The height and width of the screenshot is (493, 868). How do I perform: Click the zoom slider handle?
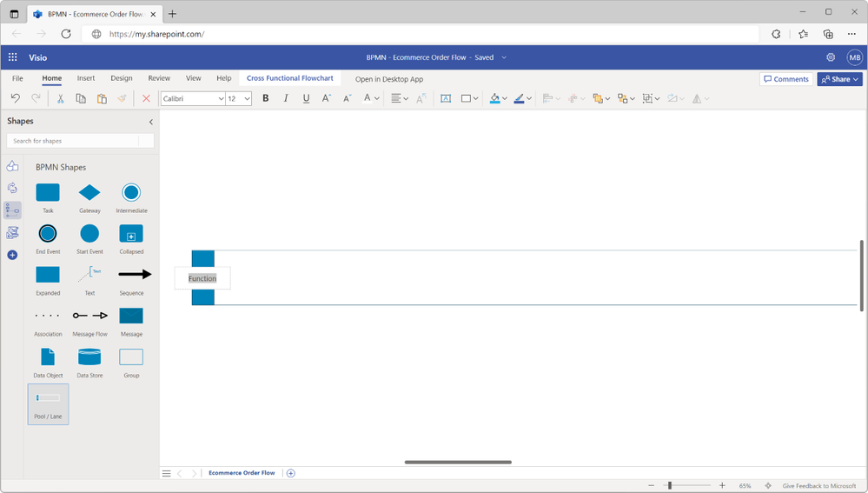(670, 486)
